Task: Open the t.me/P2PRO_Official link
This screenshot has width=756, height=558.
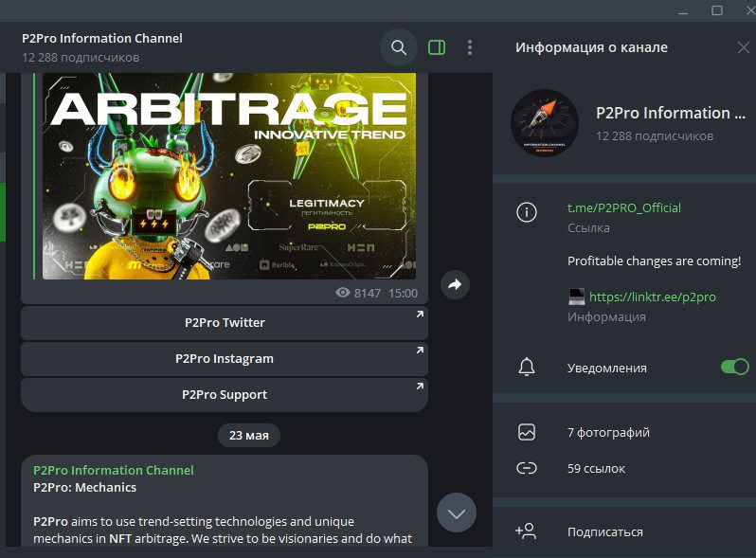Action: [x=624, y=207]
